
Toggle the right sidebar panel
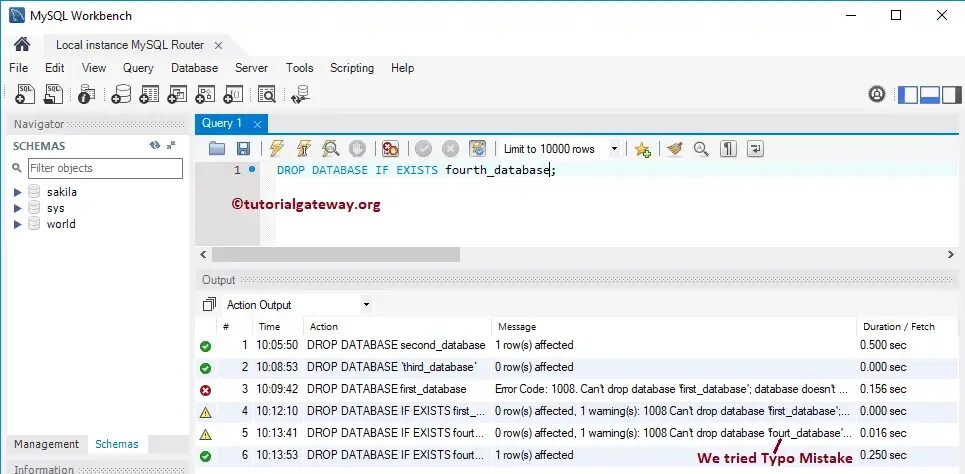click(951, 94)
